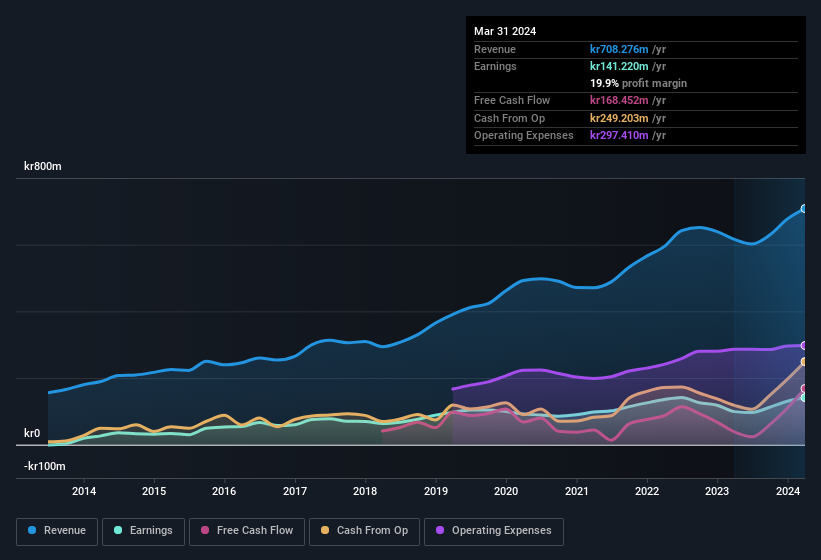The height and width of the screenshot is (560, 821).
Task: Click the 2014 x-axis label
Action: (84, 491)
